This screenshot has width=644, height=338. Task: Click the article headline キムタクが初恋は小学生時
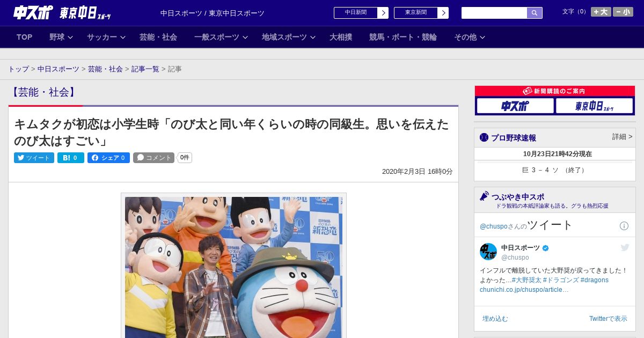pyautogui.click(x=231, y=133)
